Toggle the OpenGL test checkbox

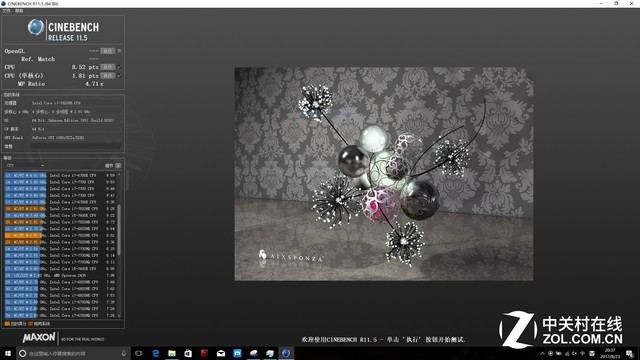click(119, 51)
